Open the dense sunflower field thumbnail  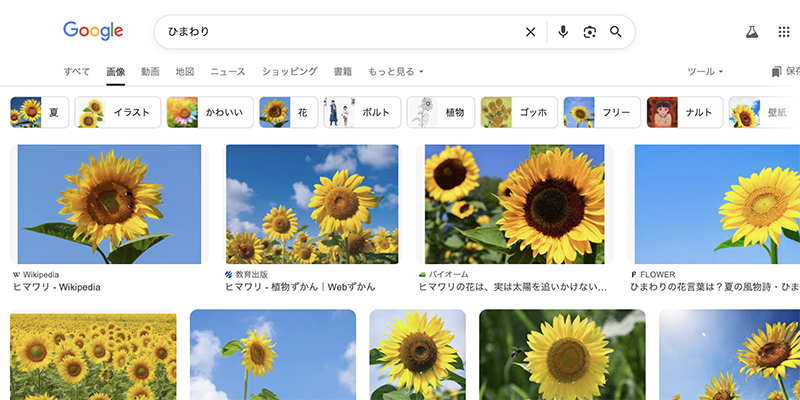[x=93, y=355]
